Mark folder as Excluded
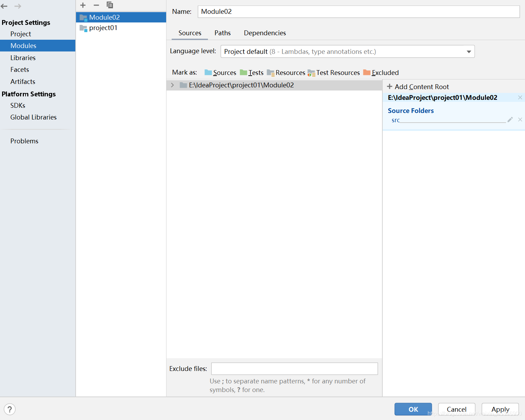525x420 pixels. point(381,73)
